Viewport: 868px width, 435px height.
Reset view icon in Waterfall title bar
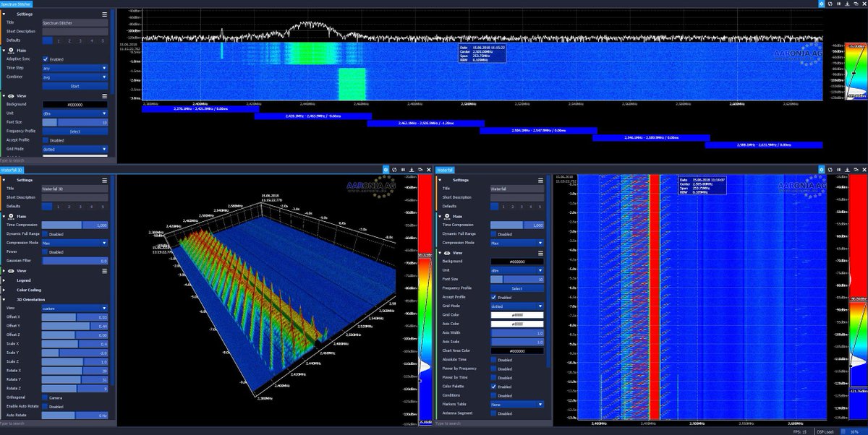tap(830, 169)
